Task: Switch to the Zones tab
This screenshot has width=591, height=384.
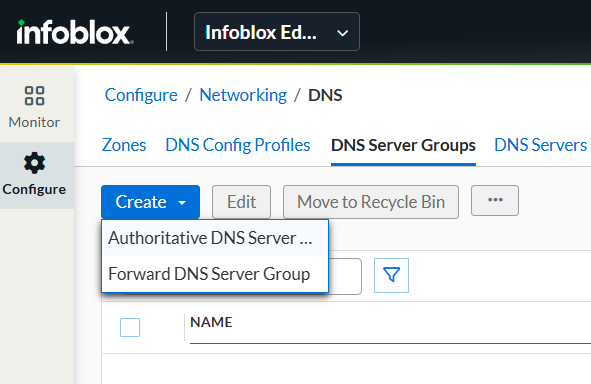Action: [x=124, y=145]
